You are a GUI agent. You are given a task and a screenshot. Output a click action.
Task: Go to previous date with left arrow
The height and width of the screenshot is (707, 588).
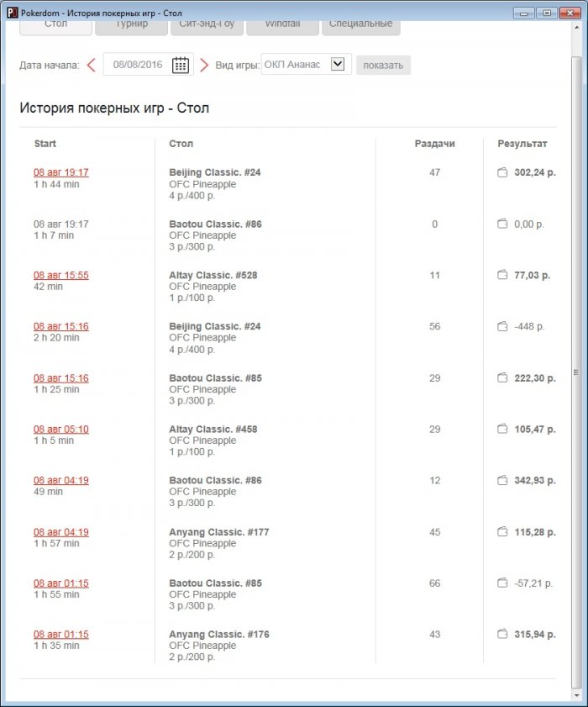92,65
